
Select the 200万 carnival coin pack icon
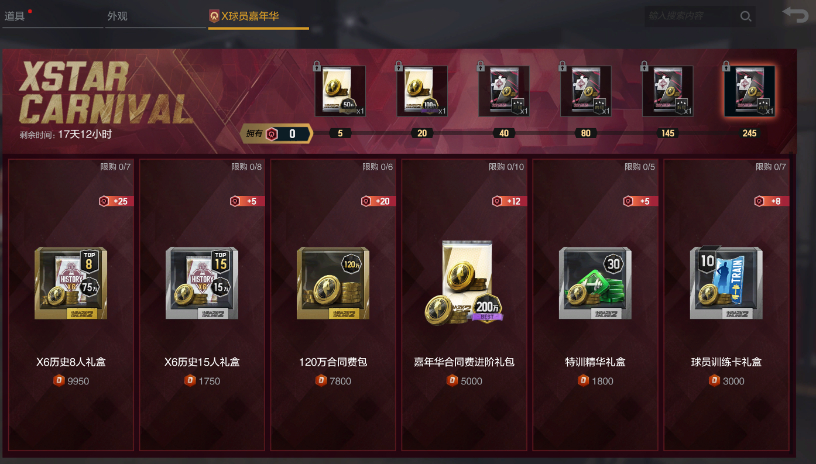(x=464, y=282)
